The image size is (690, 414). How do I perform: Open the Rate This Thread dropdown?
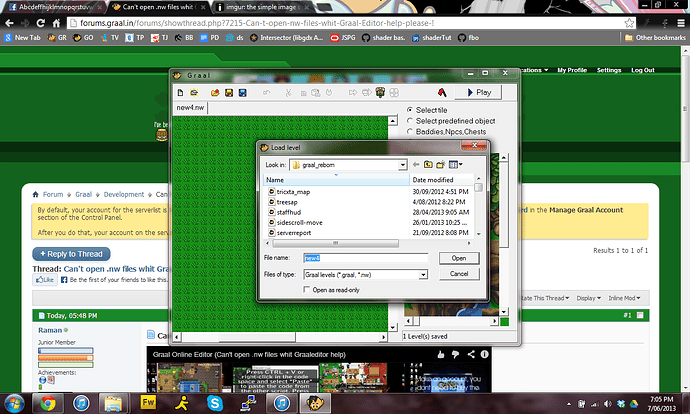(x=545, y=298)
